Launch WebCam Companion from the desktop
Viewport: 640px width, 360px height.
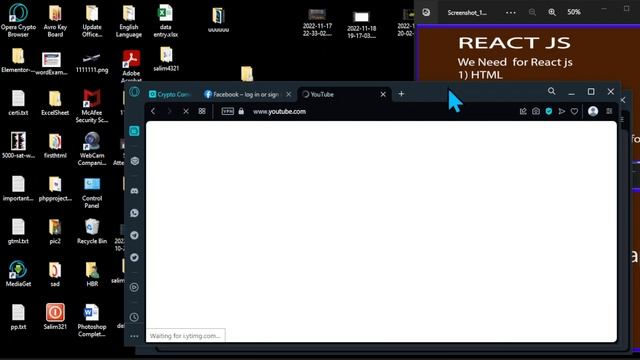(92, 149)
